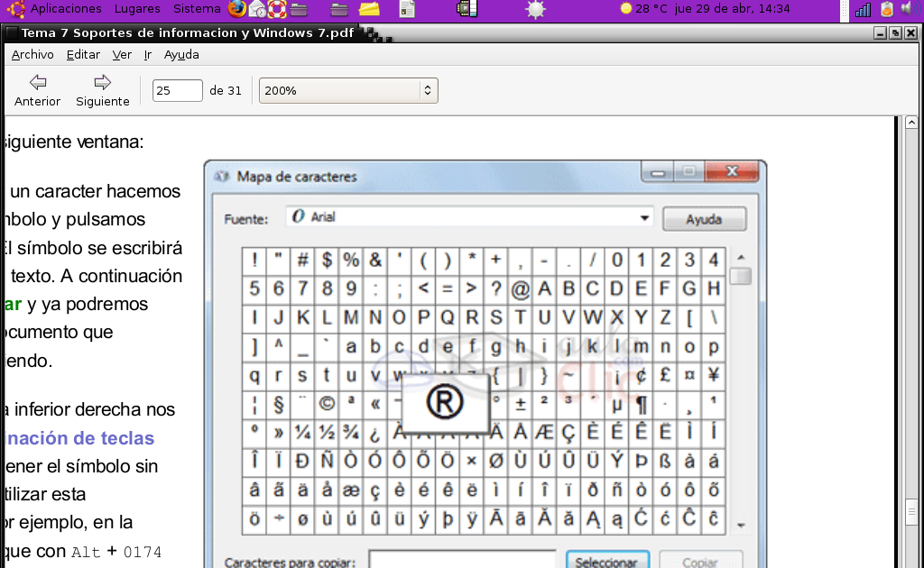This screenshot has height=568, width=924.
Task: Click the page number field showing 25
Action: (x=176, y=90)
